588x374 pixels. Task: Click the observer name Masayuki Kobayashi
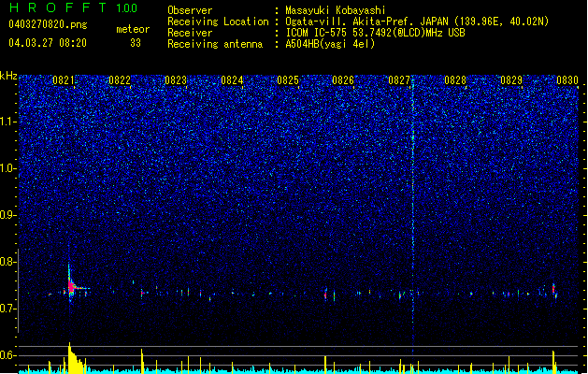click(335, 10)
